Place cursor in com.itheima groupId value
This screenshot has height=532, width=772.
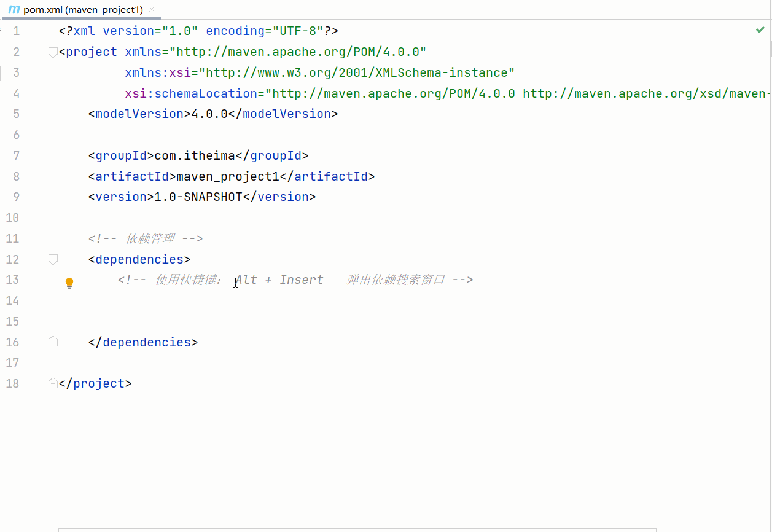click(x=195, y=155)
